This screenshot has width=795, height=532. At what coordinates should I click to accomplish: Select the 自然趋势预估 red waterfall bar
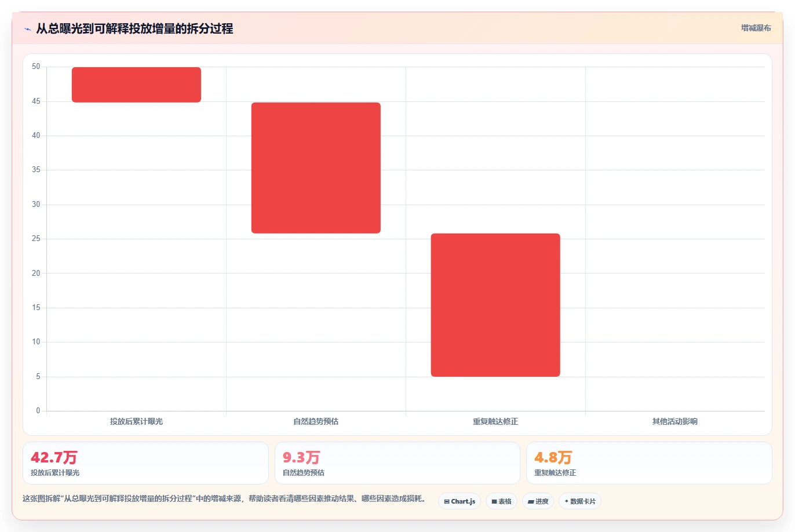tap(316, 168)
